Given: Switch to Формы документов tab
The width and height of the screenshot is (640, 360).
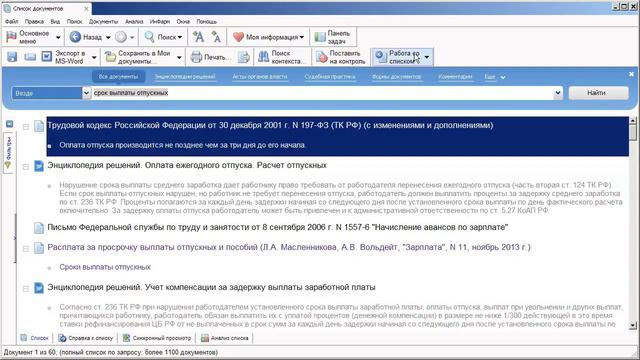Looking at the screenshot, I should [396, 76].
